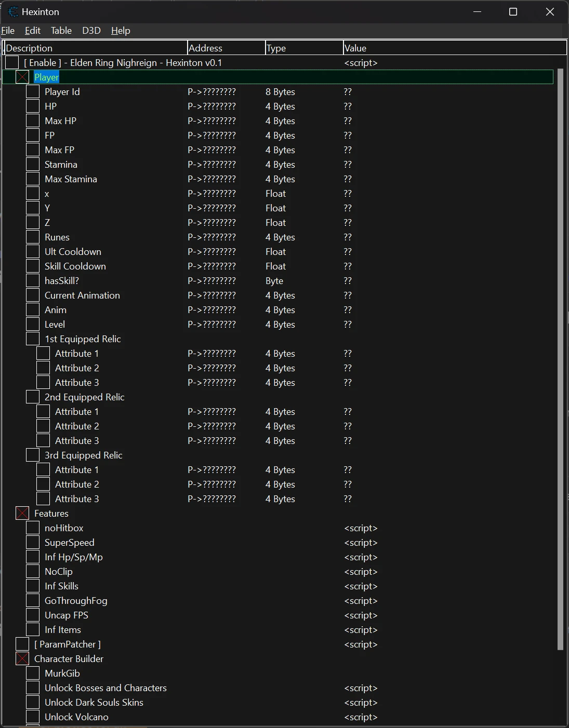Select the Runes table entry
This screenshot has height=728, width=569.
click(x=57, y=237)
